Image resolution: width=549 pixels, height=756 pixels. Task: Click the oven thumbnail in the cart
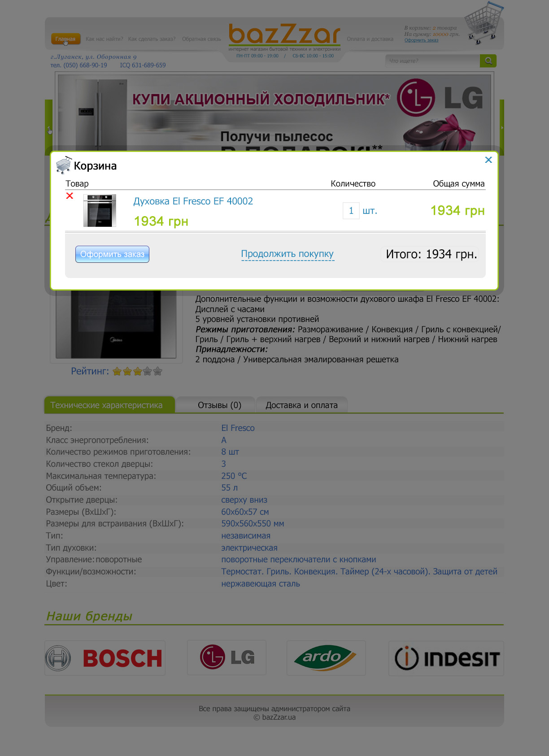coord(100,210)
